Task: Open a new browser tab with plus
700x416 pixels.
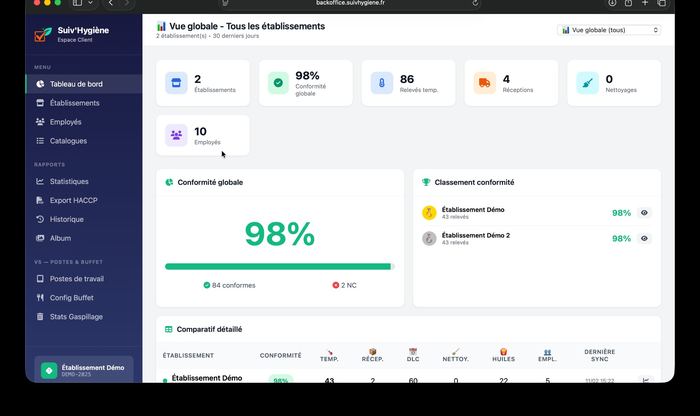Action: point(645,3)
